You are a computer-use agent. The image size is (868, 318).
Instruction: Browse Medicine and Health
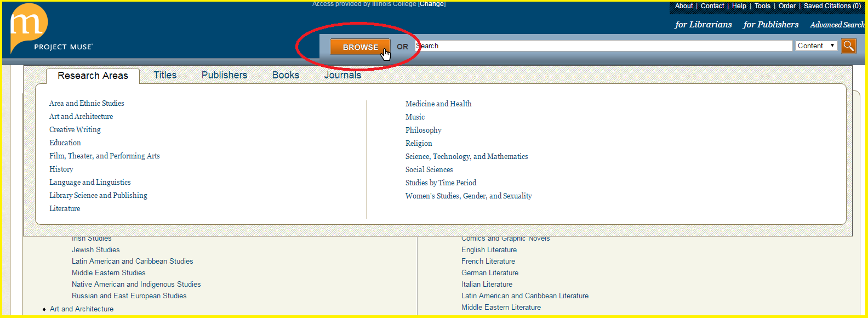(438, 104)
